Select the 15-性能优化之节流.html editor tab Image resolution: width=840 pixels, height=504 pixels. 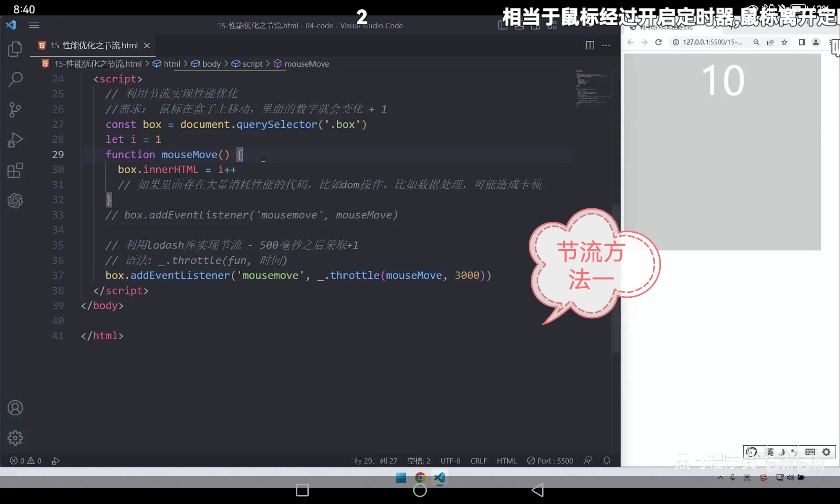(94, 45)
